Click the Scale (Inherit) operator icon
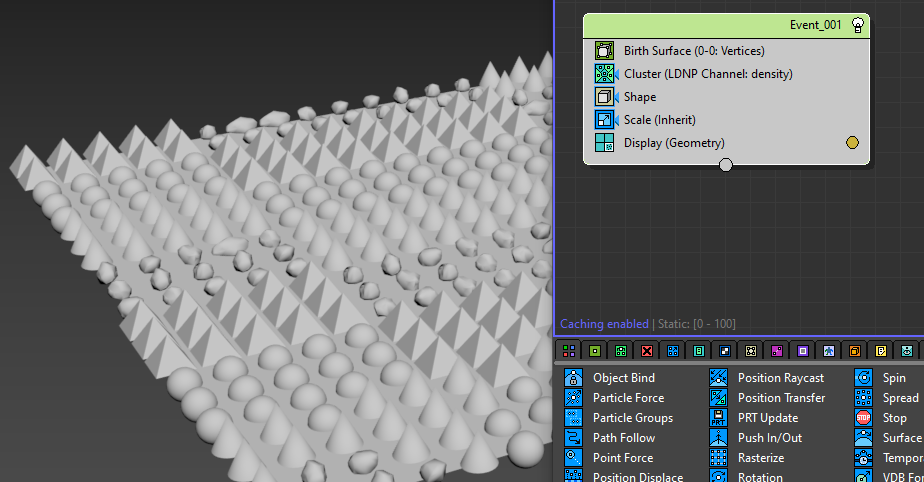The image size is (924, 482). click(x=604, y=120)
